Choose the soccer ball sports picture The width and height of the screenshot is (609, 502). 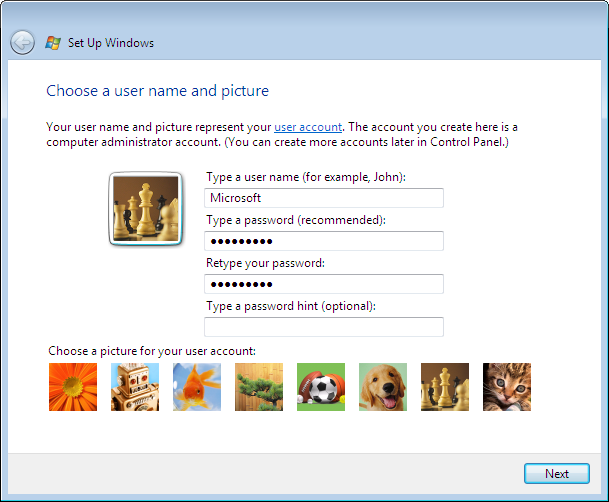[321, 387]
